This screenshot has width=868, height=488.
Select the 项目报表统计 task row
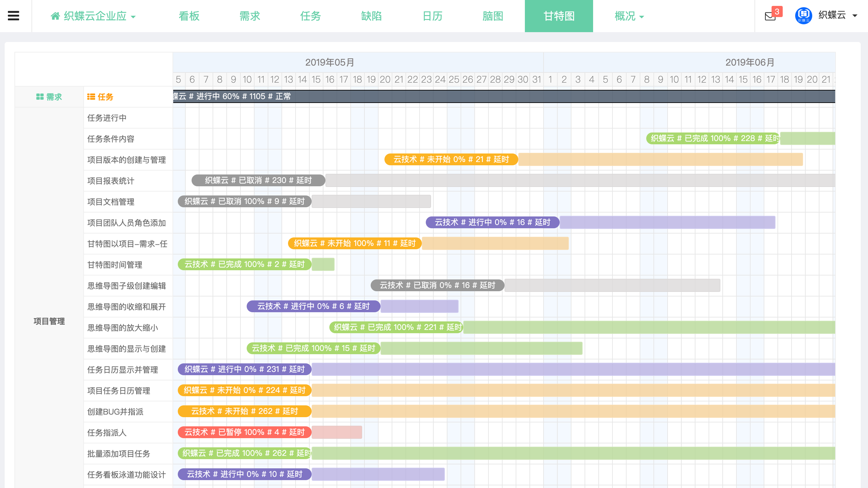click(128, 181)
